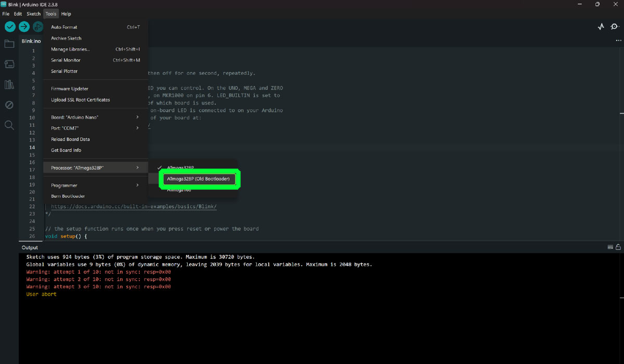Viewport: 624px width, 364px height.
Task: Click the Verify sketch checkmark button
Action: click(x=10, y=27)
